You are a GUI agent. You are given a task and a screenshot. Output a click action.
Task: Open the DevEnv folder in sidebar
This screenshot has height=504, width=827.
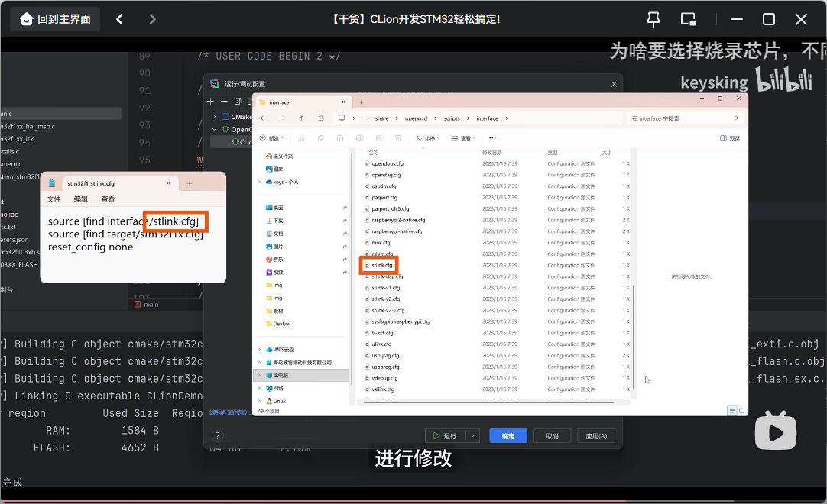click(x=278, y=324)
